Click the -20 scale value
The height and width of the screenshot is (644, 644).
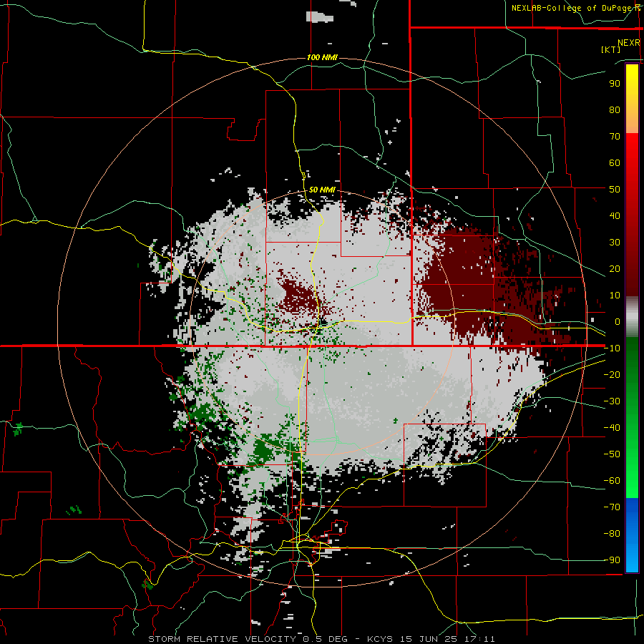click(612, 374)
